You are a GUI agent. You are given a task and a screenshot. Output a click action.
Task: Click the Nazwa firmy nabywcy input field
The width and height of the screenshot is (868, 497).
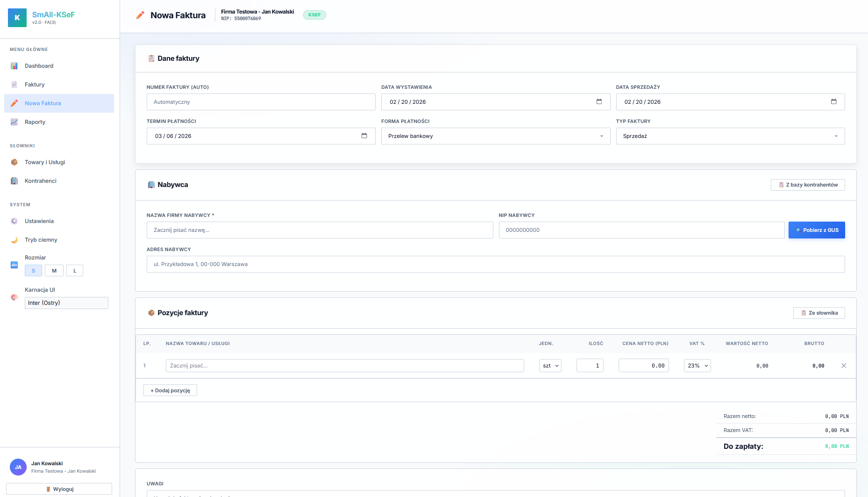pos(320,230)
